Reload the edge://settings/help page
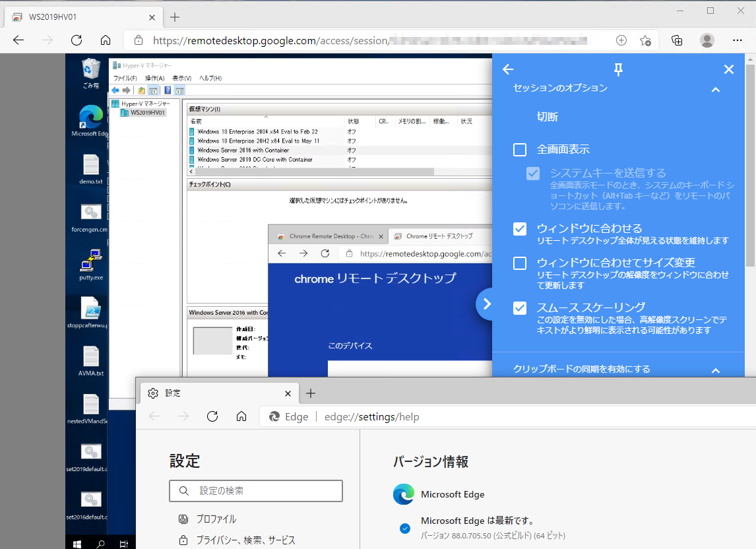 pos(212,416)
